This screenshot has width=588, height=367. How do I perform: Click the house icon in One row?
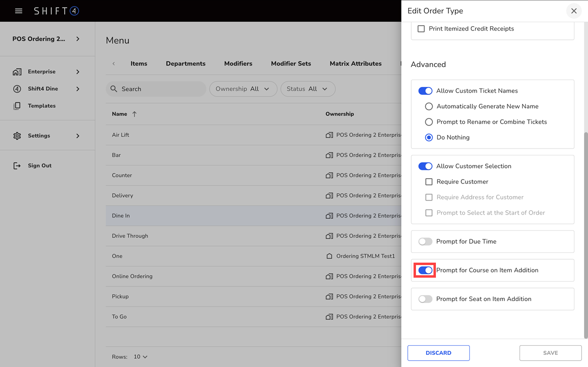[x=329, y=256]
